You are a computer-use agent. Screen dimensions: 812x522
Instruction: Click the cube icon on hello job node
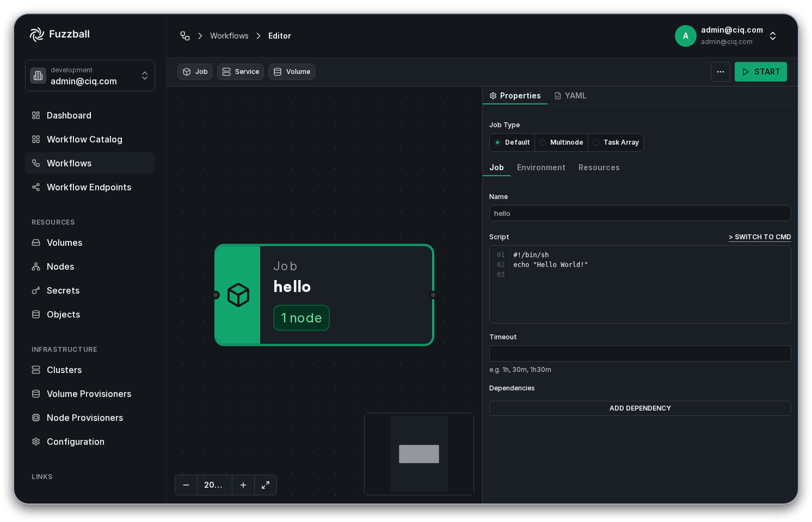238,295
